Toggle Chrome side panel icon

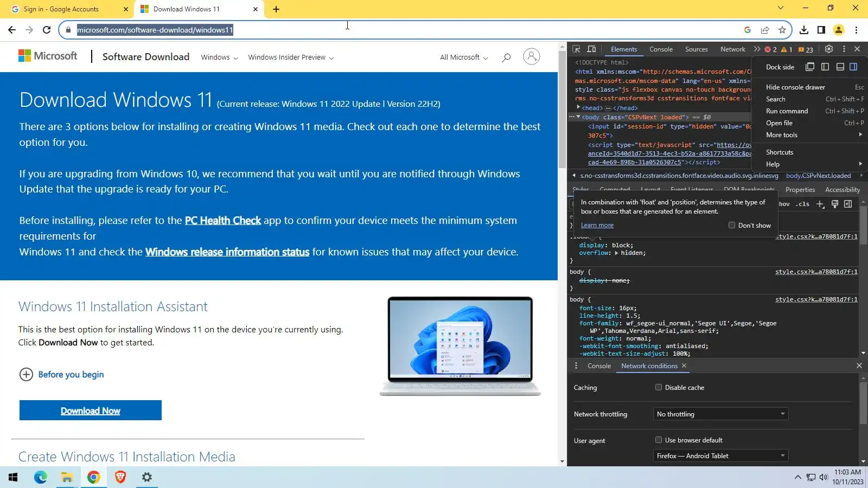tap(821, 30)
